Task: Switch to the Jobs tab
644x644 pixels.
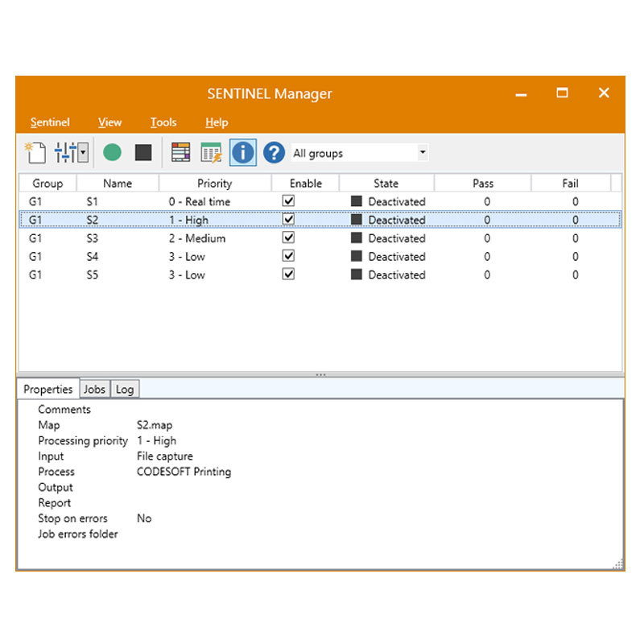Action: tap(94, 389)
